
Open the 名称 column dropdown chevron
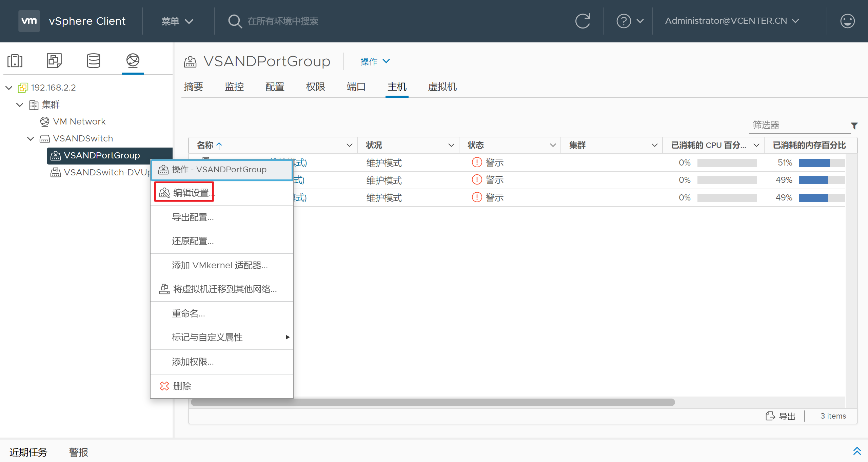349,145
